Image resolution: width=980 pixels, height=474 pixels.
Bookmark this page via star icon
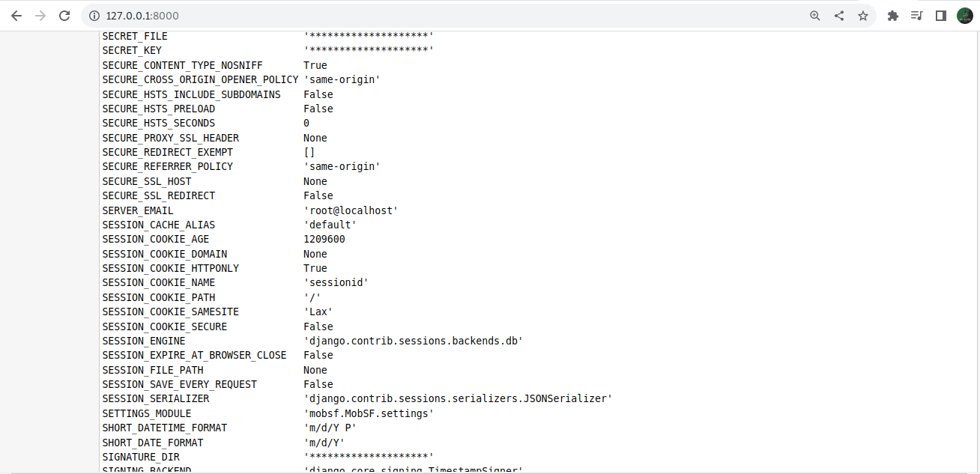[864, 15]
